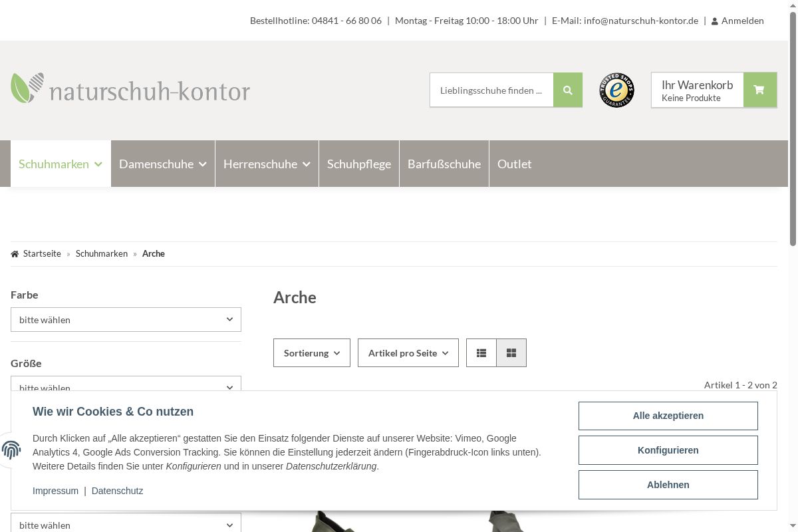Click the Arche page heading
Viewport: 798px width, 532px height.
click(x=295, y=297)
